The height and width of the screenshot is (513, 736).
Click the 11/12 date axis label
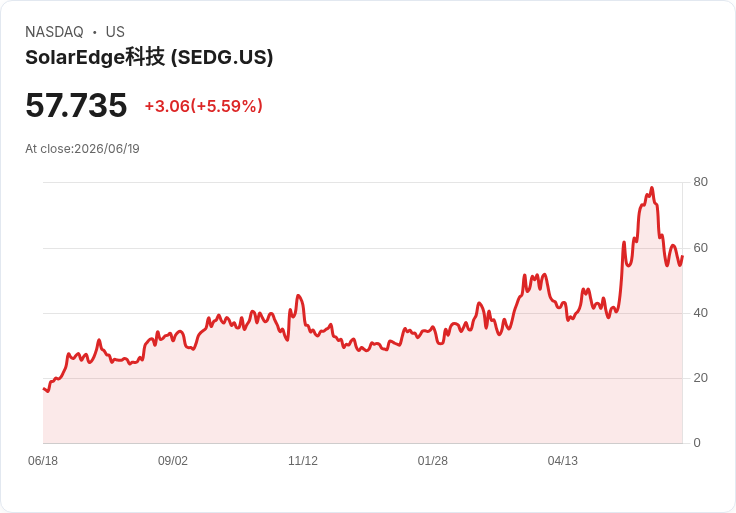[x=303, y=460]
